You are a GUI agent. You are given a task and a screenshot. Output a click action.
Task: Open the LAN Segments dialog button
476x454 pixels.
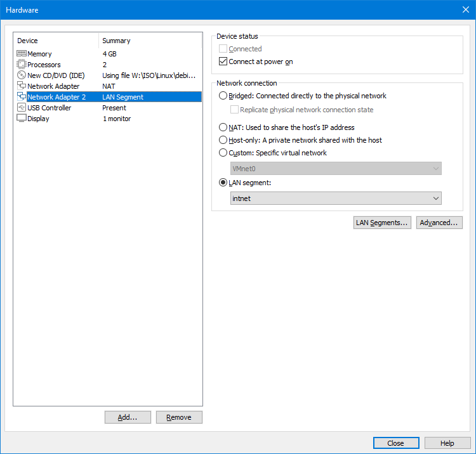[x=382, y=223]
